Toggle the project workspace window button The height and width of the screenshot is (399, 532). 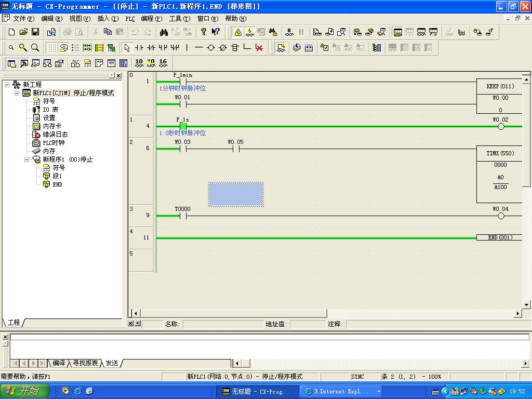click(x=11, y=63)
